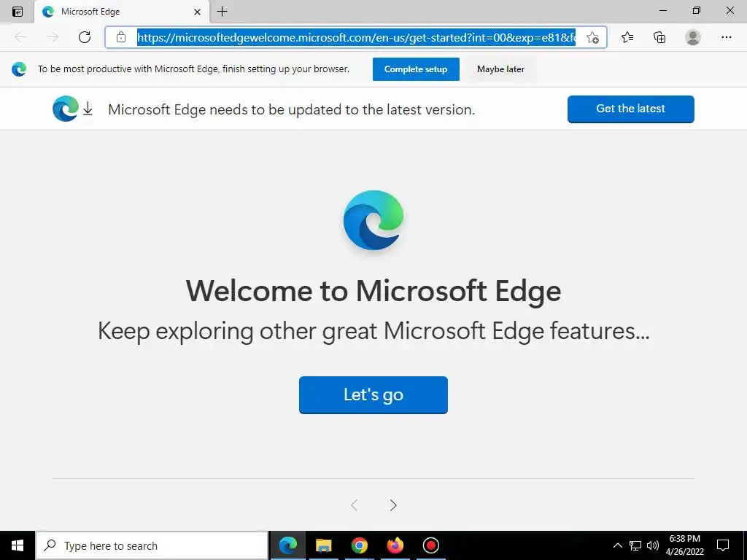747x560 pixels.
Task: Open the user profile avatar
Action: coord(693,37)
